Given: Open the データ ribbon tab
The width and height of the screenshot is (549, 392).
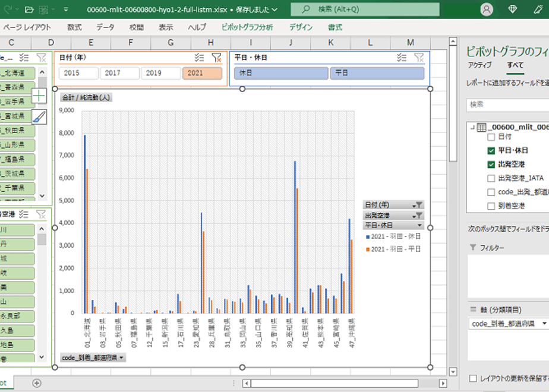Looking at the screenshot, I should click(x=105, y=27).
